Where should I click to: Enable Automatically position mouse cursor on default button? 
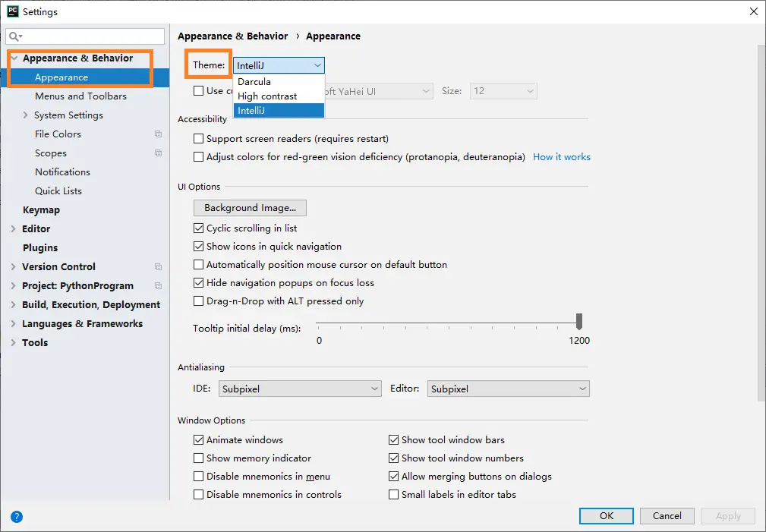[198, 265]
